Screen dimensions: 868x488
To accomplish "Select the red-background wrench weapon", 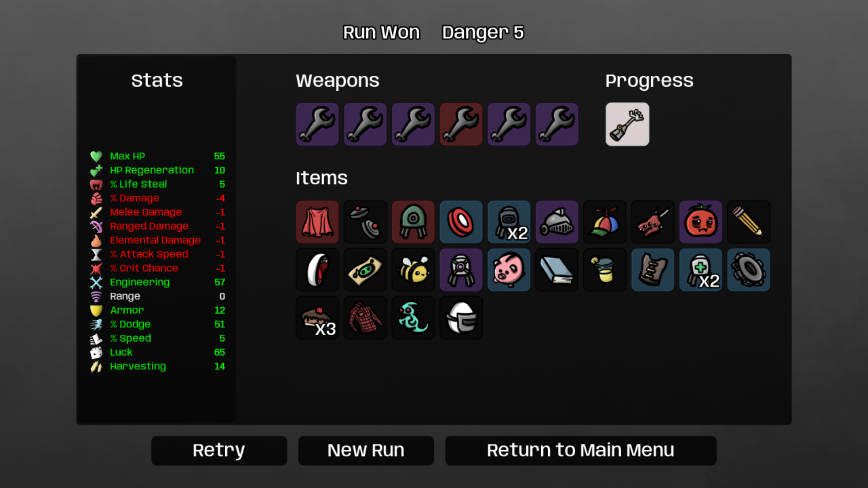I will click(461, 124).
